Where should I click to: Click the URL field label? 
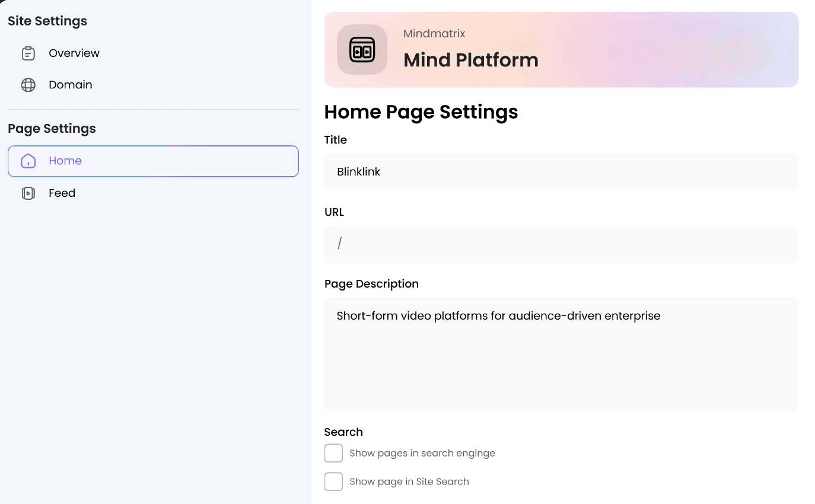(x=334, y=212)
